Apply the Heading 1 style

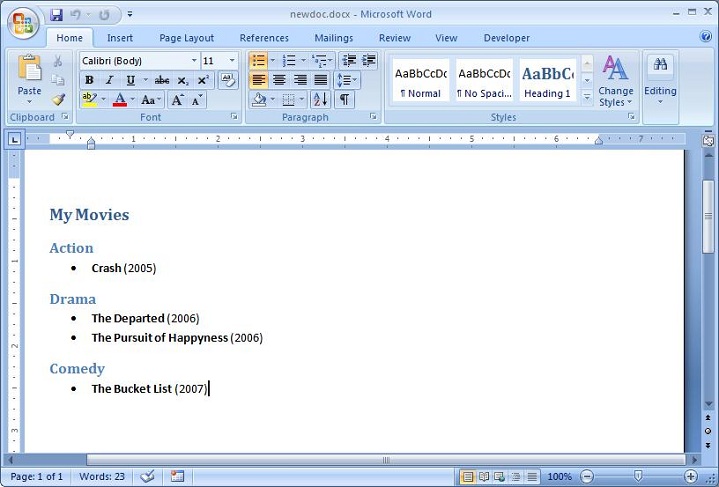coord(548,80)
